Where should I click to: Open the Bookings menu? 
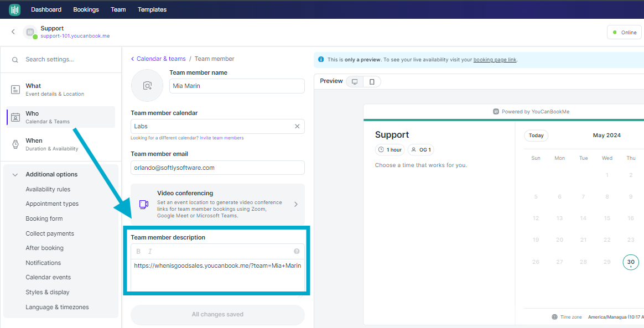(x=86, y=9)
